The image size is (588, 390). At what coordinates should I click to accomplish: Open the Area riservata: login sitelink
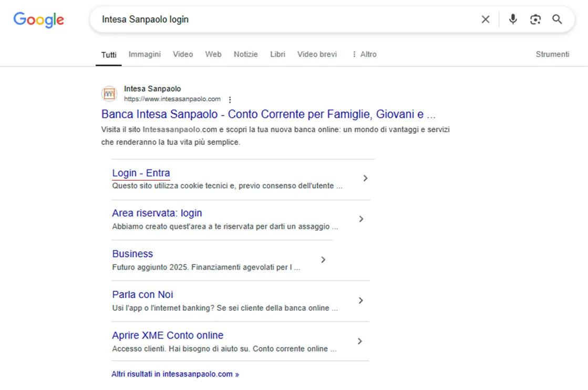pyautogui.click(x=157, y=213)
